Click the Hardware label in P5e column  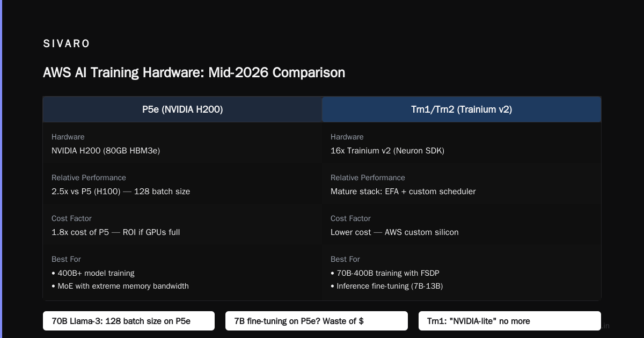coord(68,137)
